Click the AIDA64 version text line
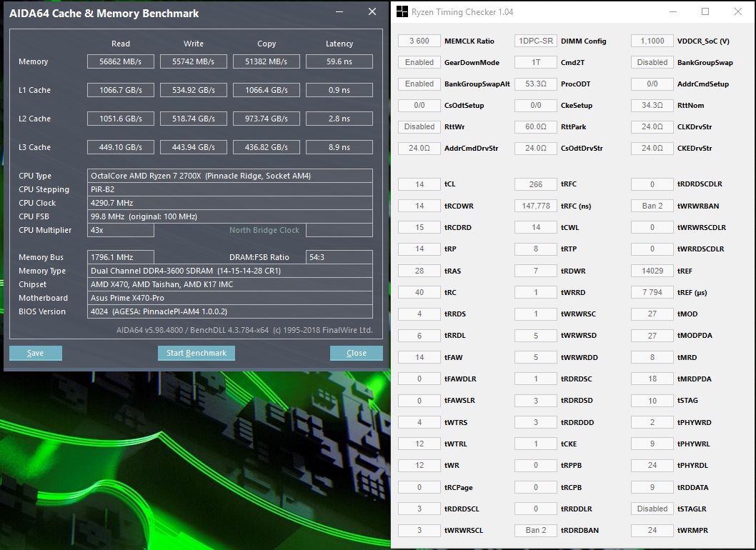The image size is (756, 550). (244, 330)
